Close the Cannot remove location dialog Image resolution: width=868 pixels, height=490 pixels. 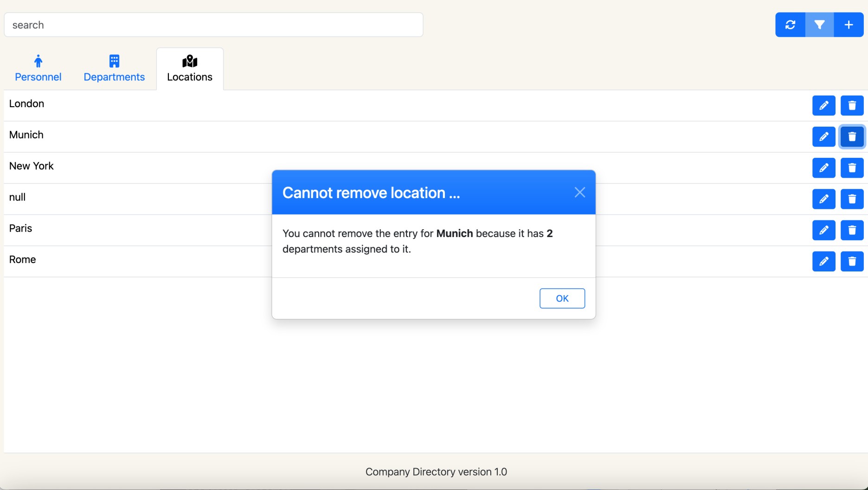579,193
